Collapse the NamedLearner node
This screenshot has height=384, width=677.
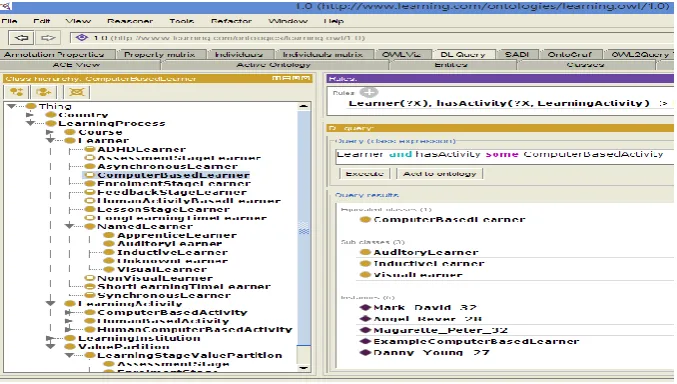coord(70,226)
